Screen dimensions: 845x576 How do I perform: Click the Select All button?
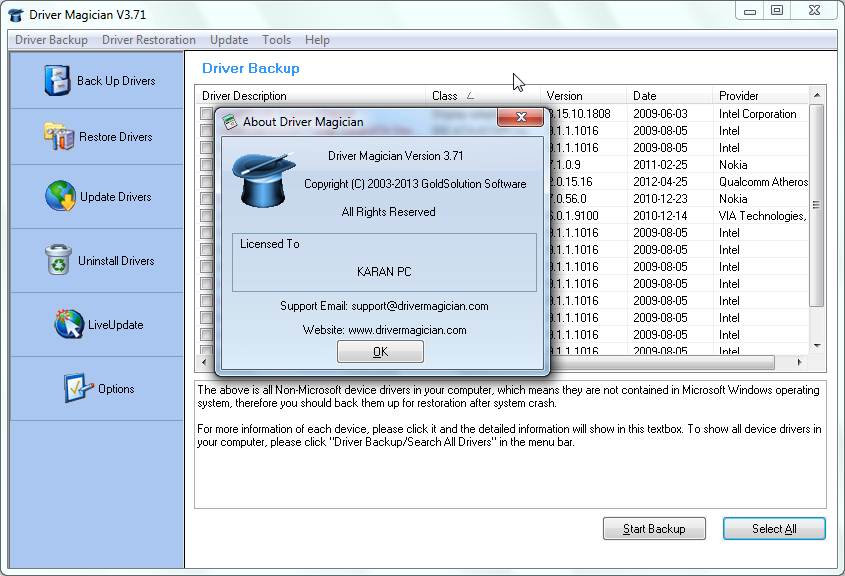(x=774, y=529)
